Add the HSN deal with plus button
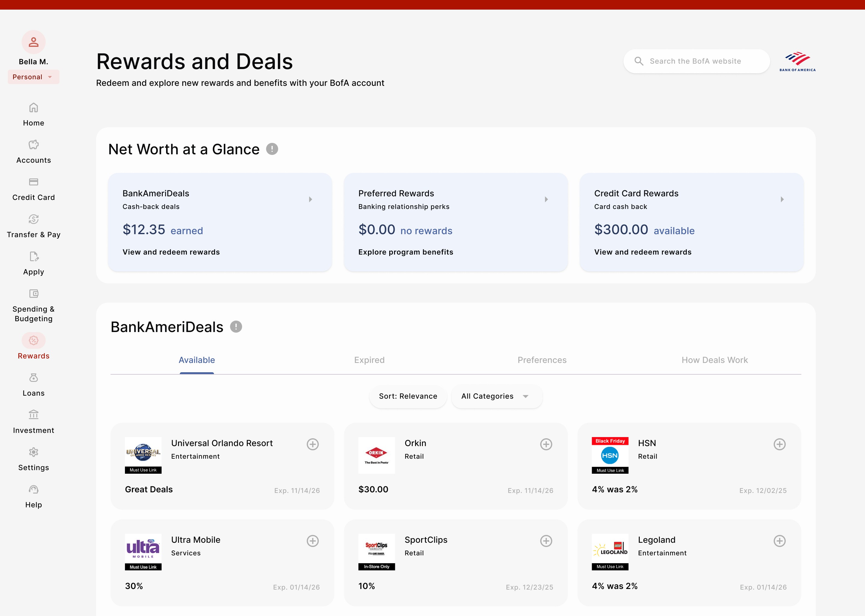The image size is (865, 616). pyautogui.click(x=779, y=444)
